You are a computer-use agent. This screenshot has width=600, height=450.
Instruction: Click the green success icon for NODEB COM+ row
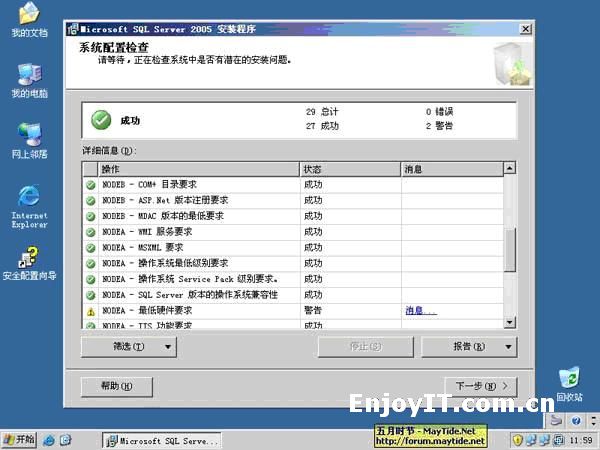(91, 185)
